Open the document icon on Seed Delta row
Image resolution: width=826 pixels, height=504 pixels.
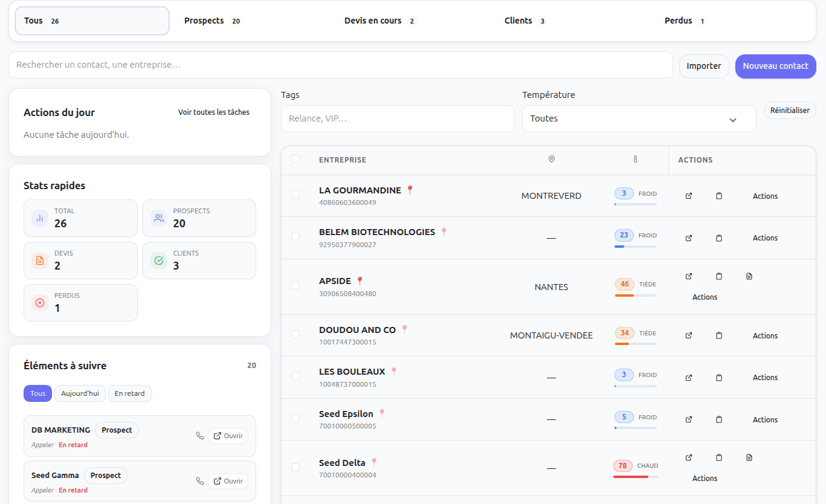[x=749, y=457]
